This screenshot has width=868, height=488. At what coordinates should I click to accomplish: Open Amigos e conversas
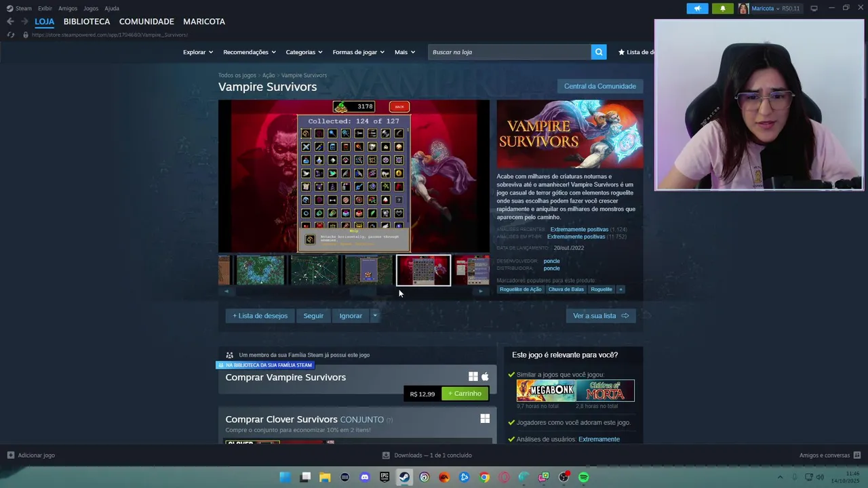(x=830, y=455)
